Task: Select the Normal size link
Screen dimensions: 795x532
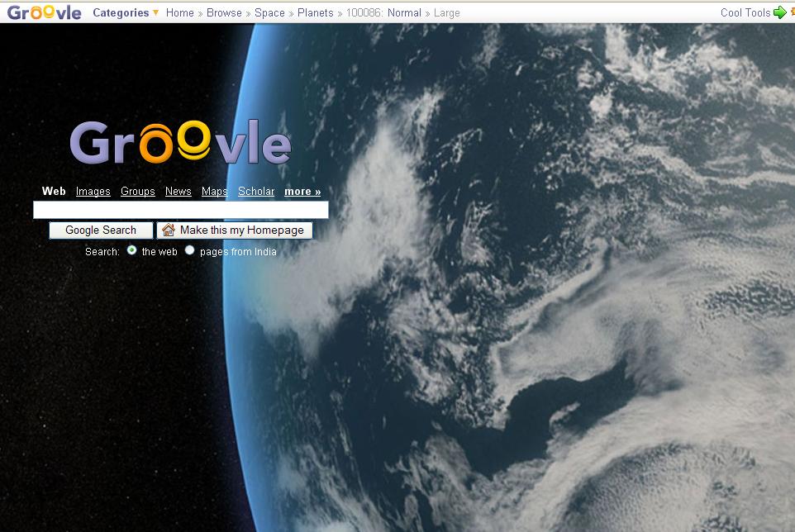Action: pos(404,12)
